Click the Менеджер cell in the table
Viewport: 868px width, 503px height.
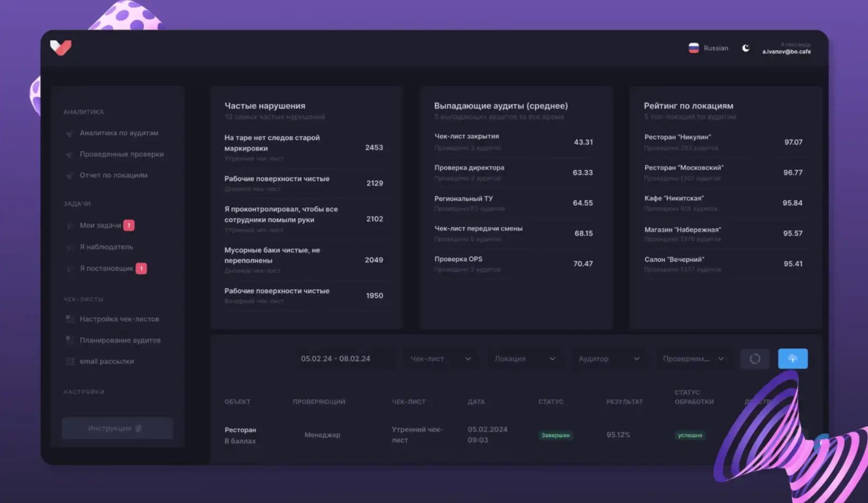[322, 435]
